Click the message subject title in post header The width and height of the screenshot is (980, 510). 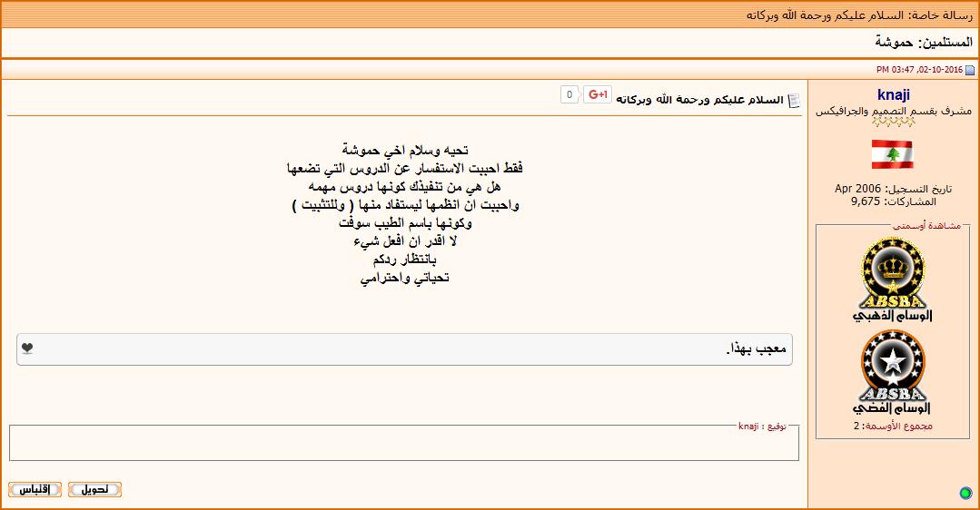(x=699, y=100)
